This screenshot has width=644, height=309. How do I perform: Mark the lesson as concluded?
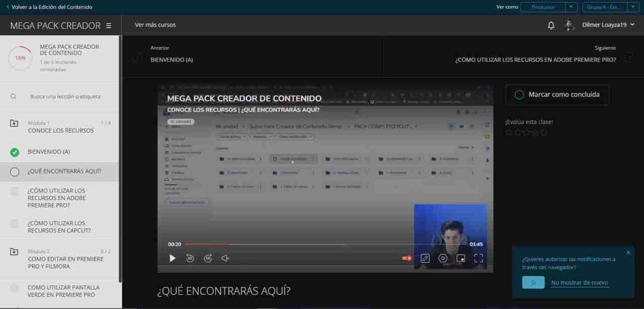(557, 94)
